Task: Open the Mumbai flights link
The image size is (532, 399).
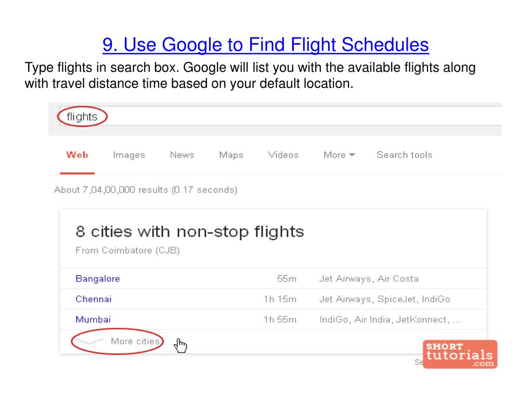Action: point(93,319)
